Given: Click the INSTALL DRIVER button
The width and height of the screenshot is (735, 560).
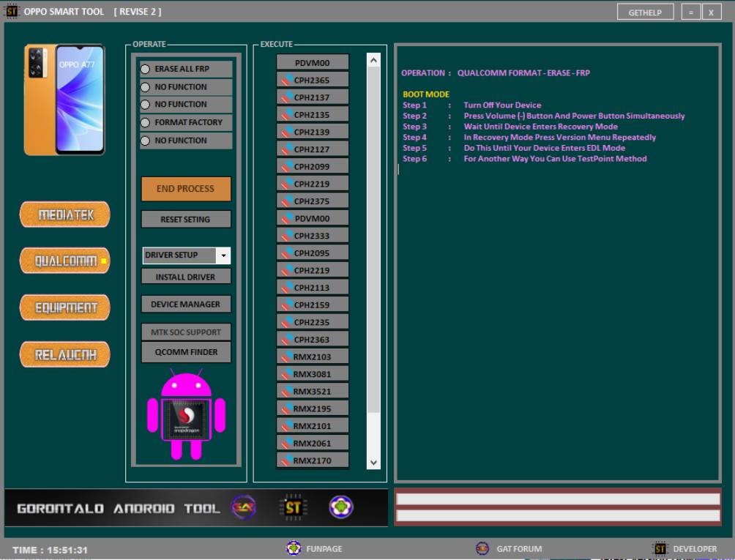Looking at the screenshot, I should [x=186, y=277].
